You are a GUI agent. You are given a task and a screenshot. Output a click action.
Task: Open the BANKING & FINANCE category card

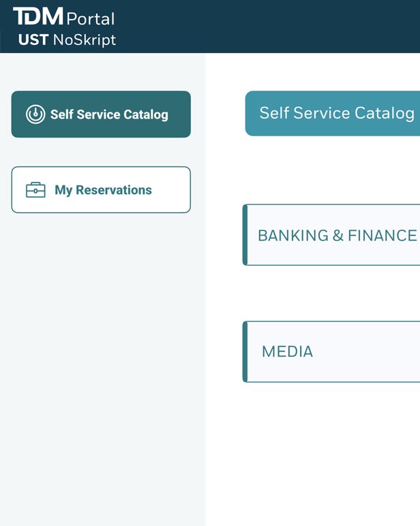(x=331, y=235)
